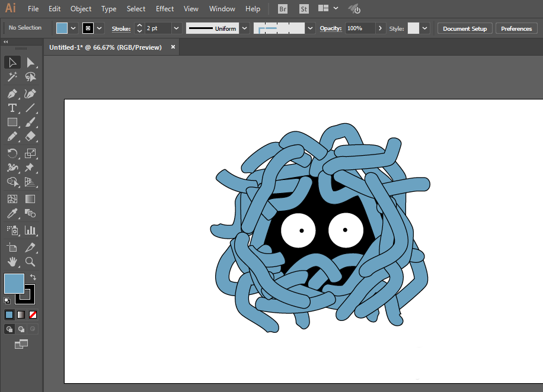Expand the stroke weight dropdown

pyautogui.click(x=176, y=28)
